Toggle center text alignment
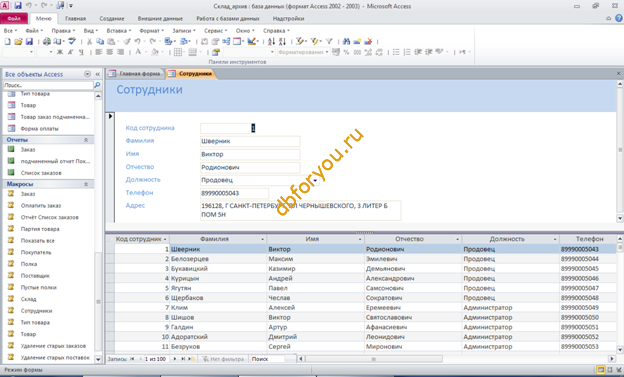This screenshot has width=624, height=377. (109, 52)
